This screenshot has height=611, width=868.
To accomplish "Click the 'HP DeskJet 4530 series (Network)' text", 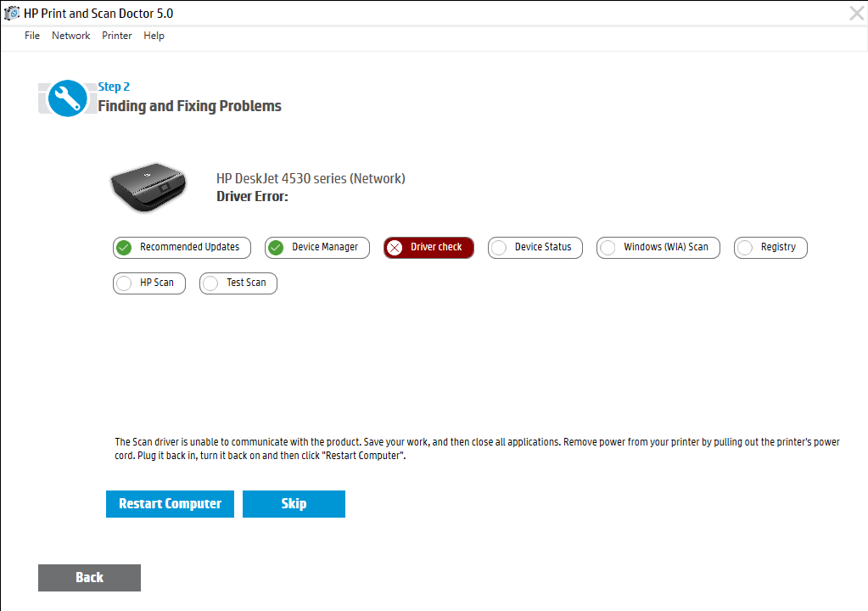I will pos(311,179).
